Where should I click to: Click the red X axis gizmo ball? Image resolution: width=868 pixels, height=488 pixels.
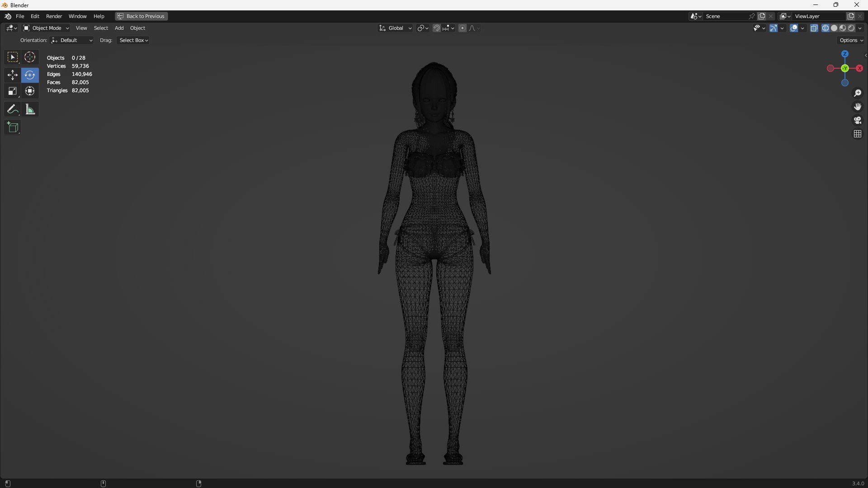coord(859,68)
